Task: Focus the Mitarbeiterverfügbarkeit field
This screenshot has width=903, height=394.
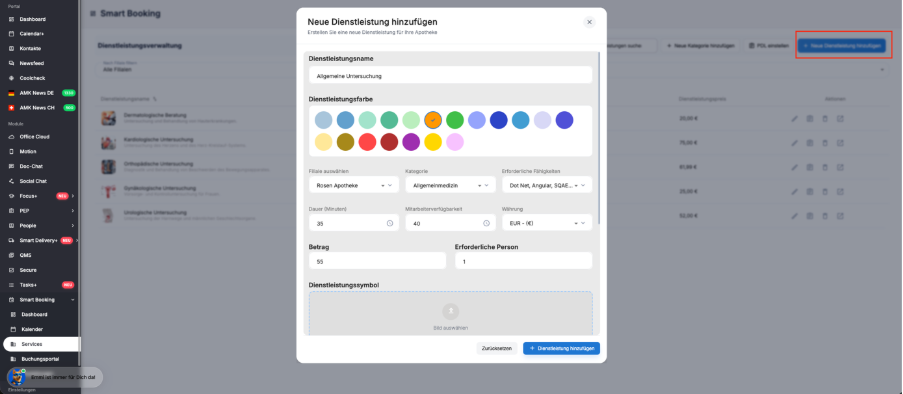Action: pos(450,222)
